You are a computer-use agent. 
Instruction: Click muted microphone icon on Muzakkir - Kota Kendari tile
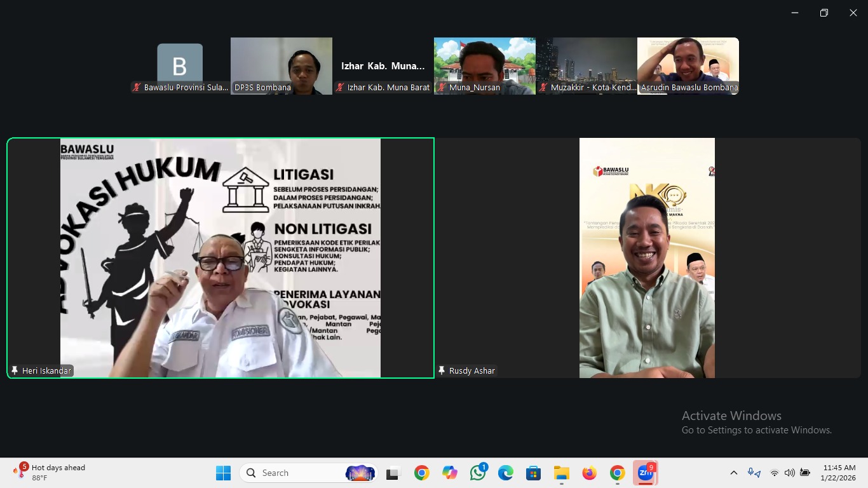pos(543,87)
